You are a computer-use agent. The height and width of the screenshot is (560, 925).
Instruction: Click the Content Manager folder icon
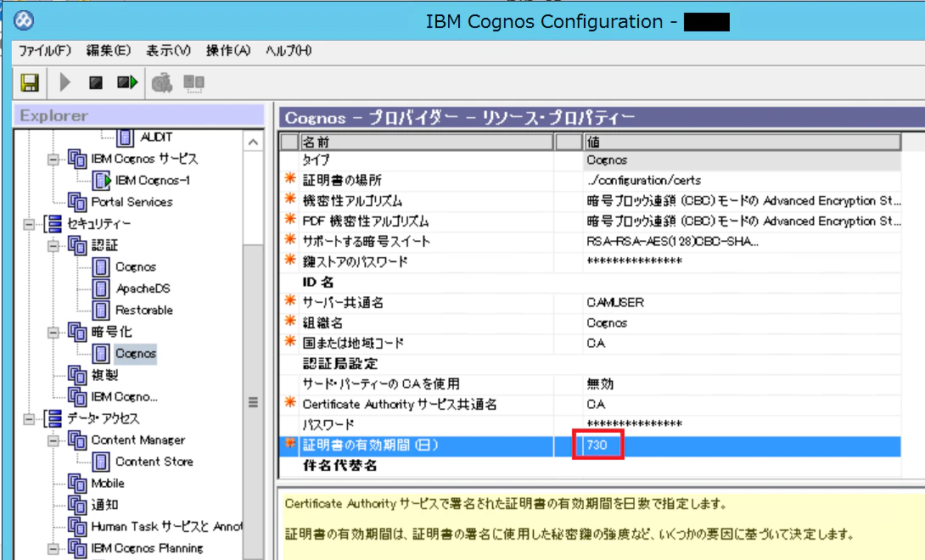click(77, 440)
